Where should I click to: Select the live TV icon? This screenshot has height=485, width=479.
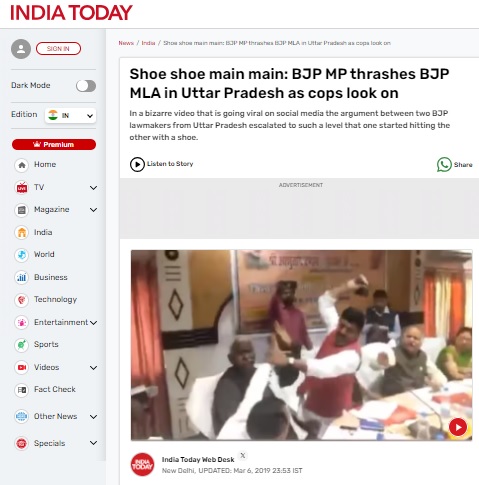click(x=22, y=188)
